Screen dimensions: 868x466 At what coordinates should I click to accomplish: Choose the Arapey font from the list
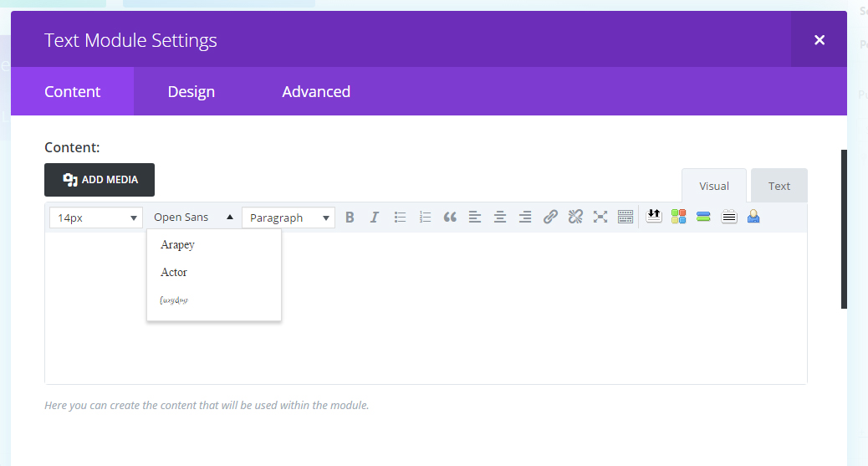(177, 245)
